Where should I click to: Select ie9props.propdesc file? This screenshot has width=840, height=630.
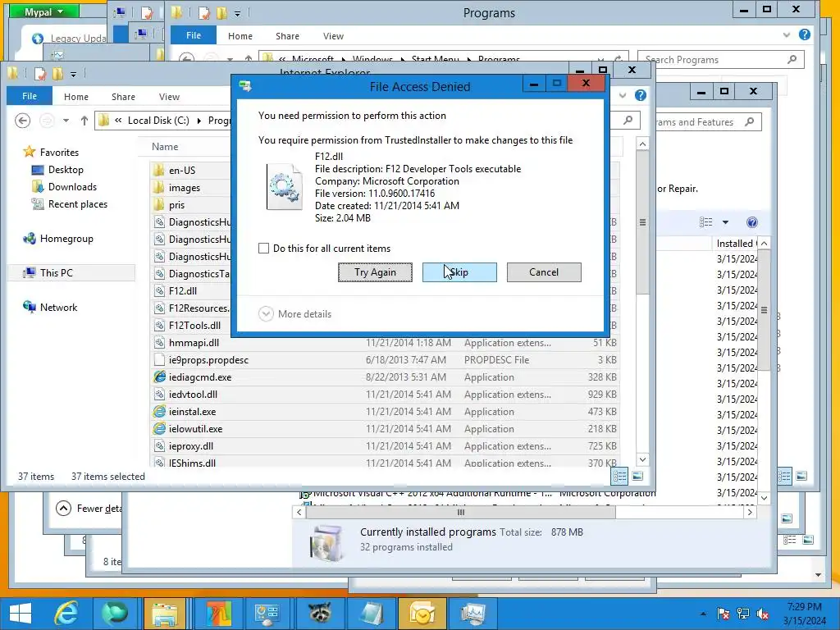[x=208, y=360]
